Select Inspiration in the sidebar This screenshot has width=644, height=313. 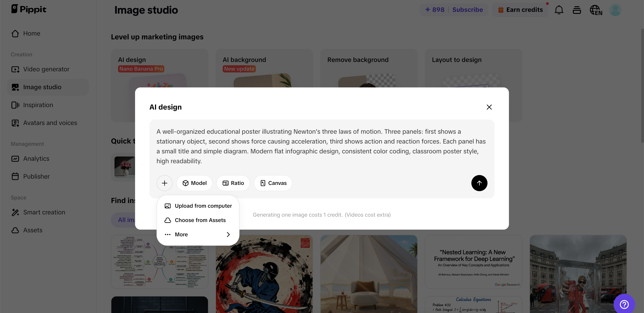click(38, 105)
